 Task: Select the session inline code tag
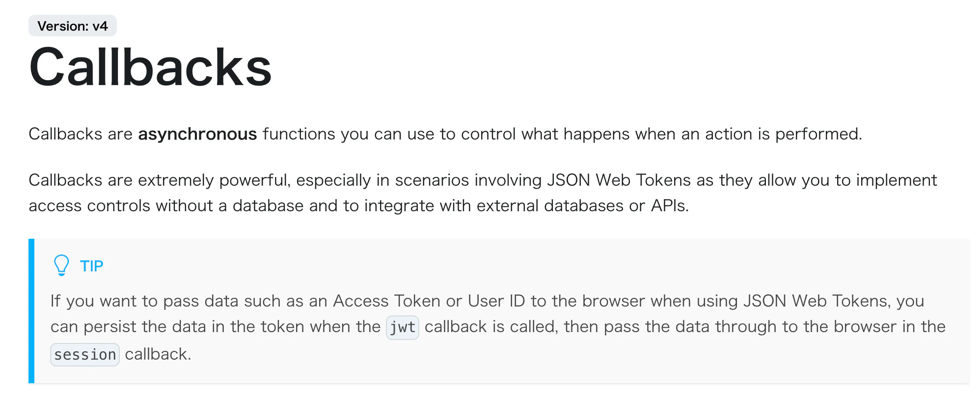85,354
